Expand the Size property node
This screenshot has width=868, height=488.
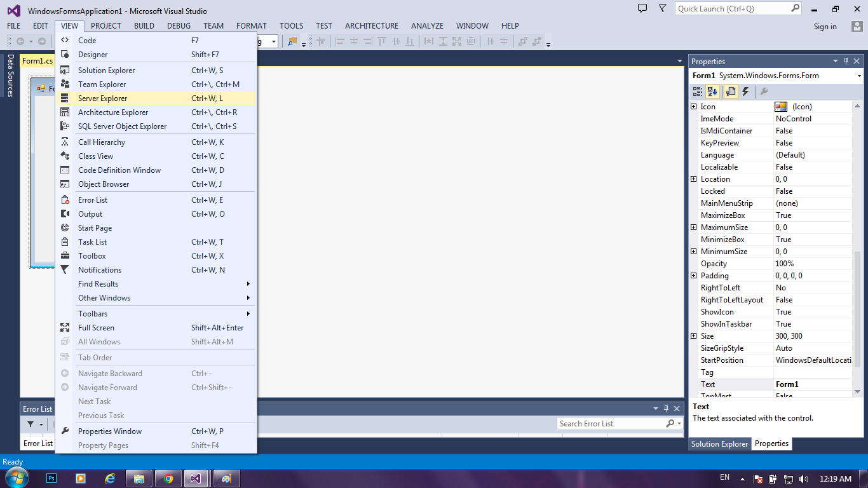point(694,336)
